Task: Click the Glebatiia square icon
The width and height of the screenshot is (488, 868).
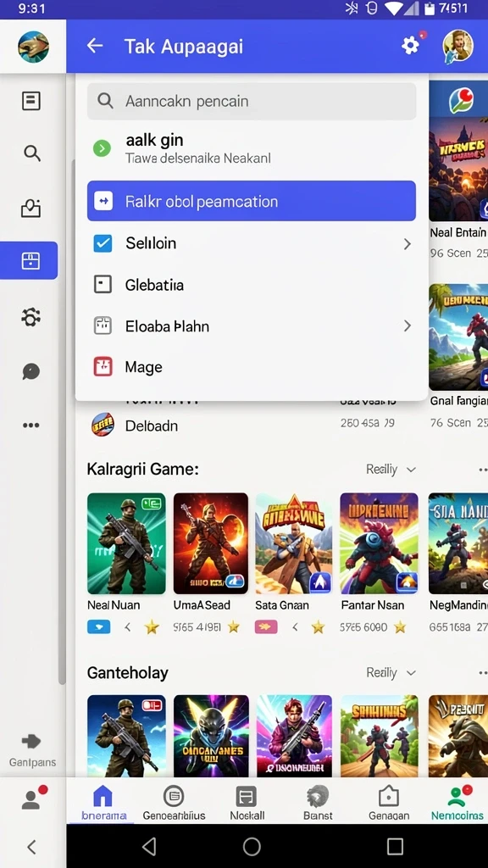Action: point(103,285)
